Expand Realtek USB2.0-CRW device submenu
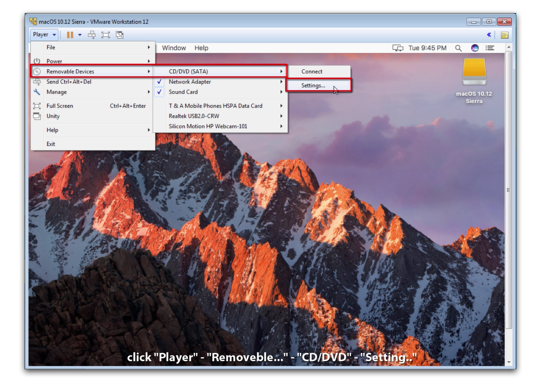Viewport: 541px width, 392px height. click(221, 116)
